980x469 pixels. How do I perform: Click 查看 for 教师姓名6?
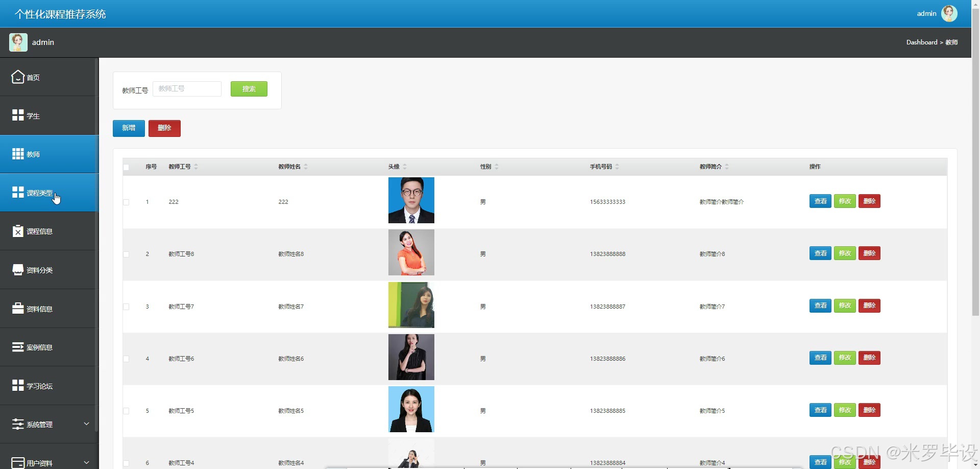pyautogui.click(x=820, y=358)
